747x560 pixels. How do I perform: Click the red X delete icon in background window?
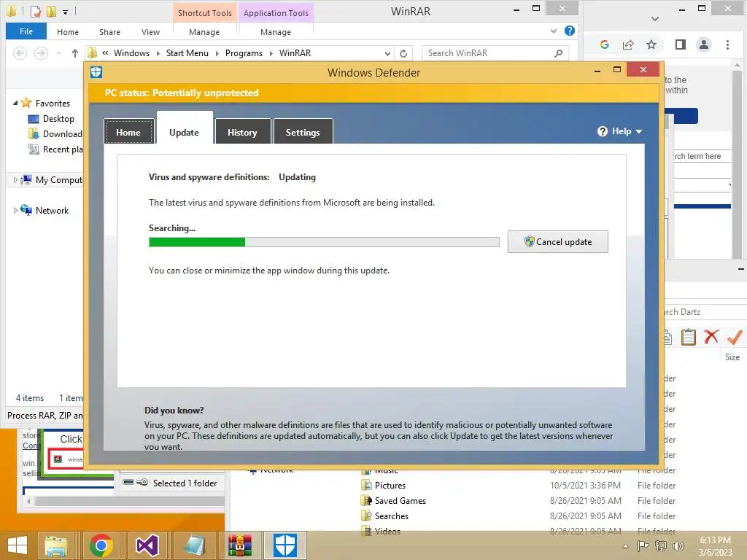pyautogui.click(x=711, y=337)
